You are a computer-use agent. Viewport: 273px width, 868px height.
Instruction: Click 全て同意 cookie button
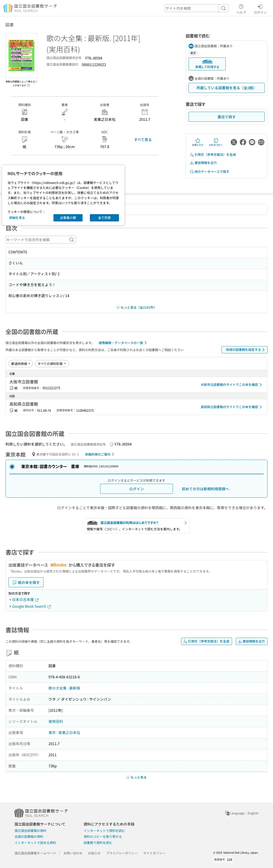pos(104,218)
